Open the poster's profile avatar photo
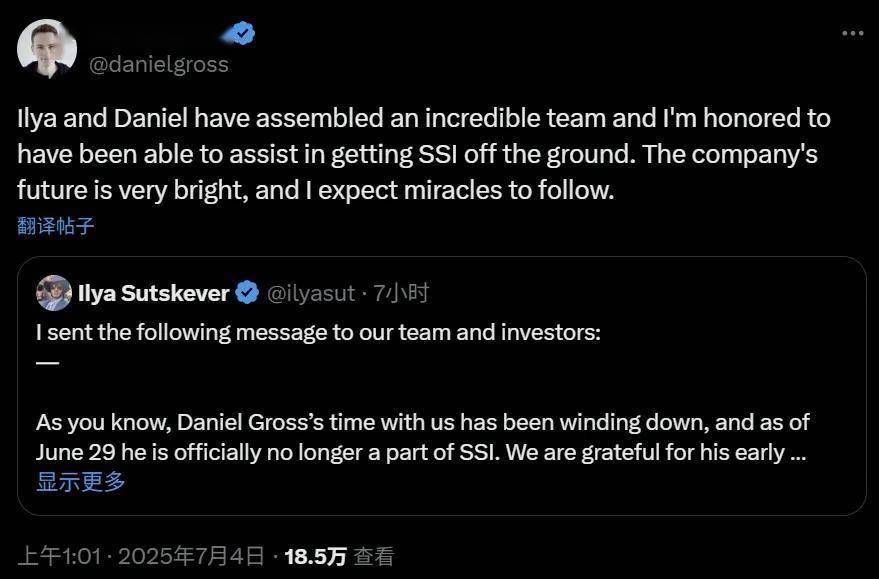Viewport: 879px width, 579px height. point(47,48)
